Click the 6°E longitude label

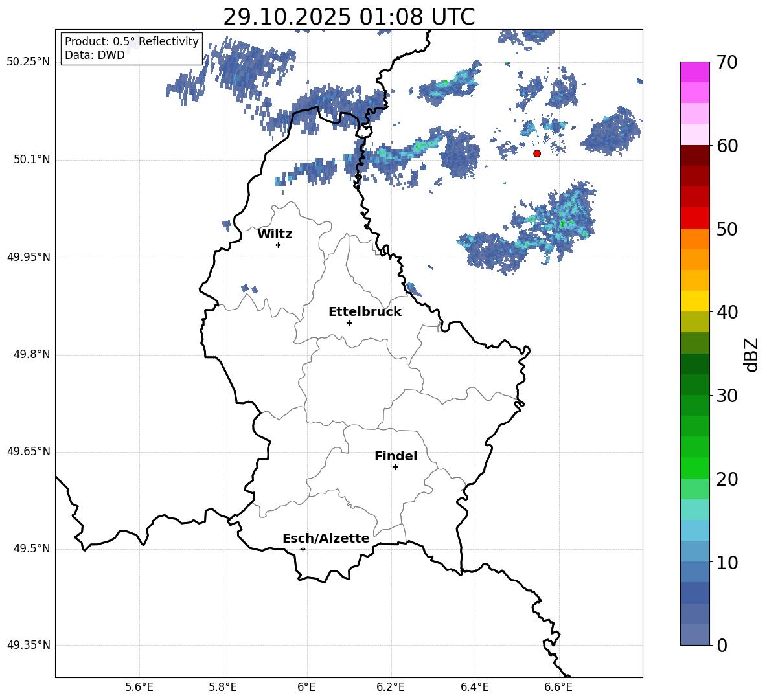[306, 687]
